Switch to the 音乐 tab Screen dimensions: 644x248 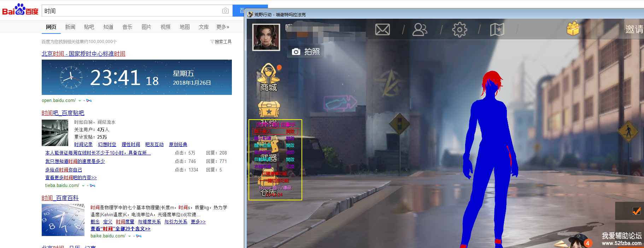tap(127, 27)
